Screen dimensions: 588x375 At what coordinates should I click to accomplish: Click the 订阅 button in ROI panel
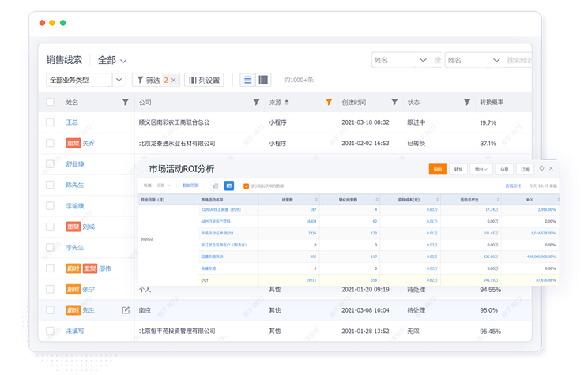(x=525, y=169)
